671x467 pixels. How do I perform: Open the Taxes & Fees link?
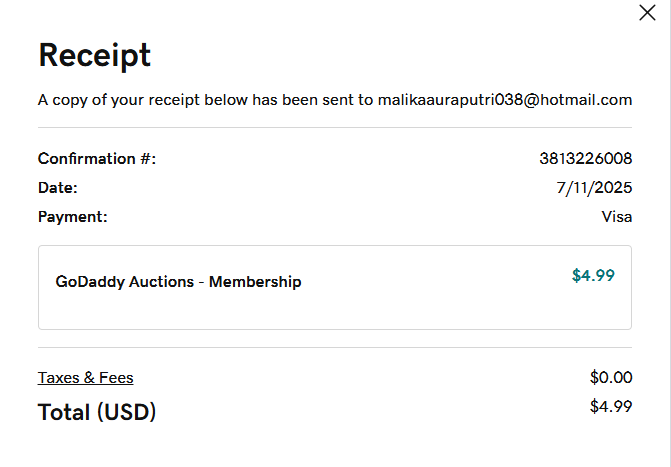click(x=85, y=377)
